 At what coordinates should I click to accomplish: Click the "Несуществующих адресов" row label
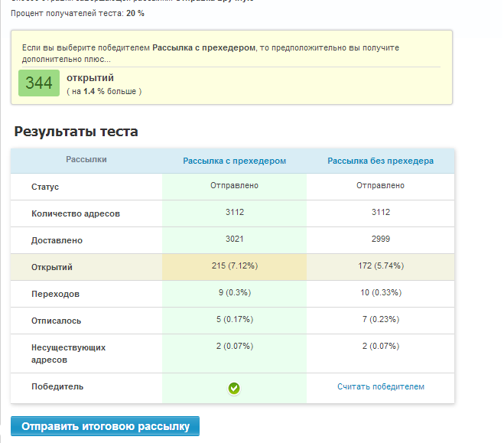pyautogui.click(x=69, y=353)
